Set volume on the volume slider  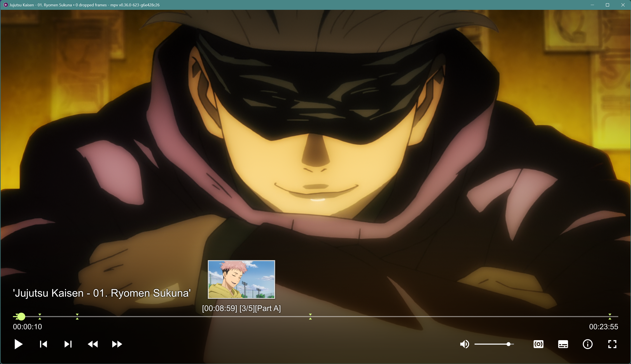pyautogui.click(x=494, y=344)
